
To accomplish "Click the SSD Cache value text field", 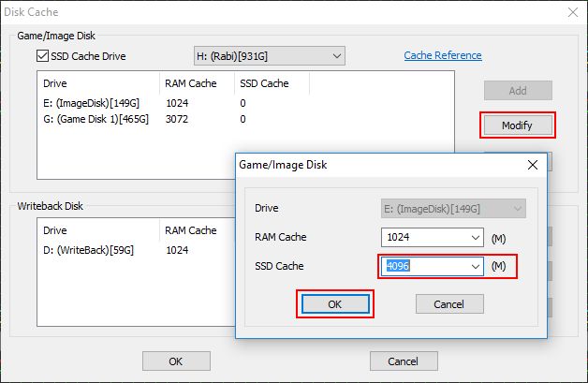I will 424,266.
